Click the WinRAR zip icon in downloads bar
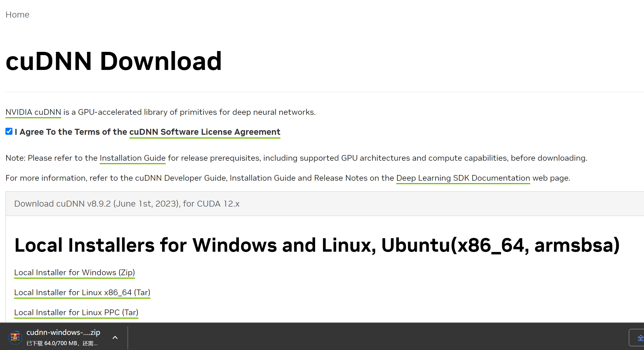The width and height of the screenshot is (644, 350). [15, 338]
